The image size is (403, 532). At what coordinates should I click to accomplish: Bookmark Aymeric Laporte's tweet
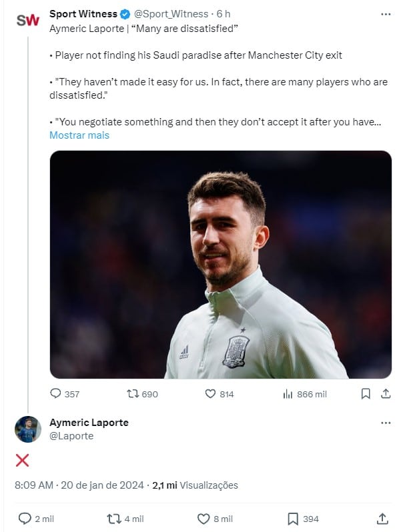point(292,518)
